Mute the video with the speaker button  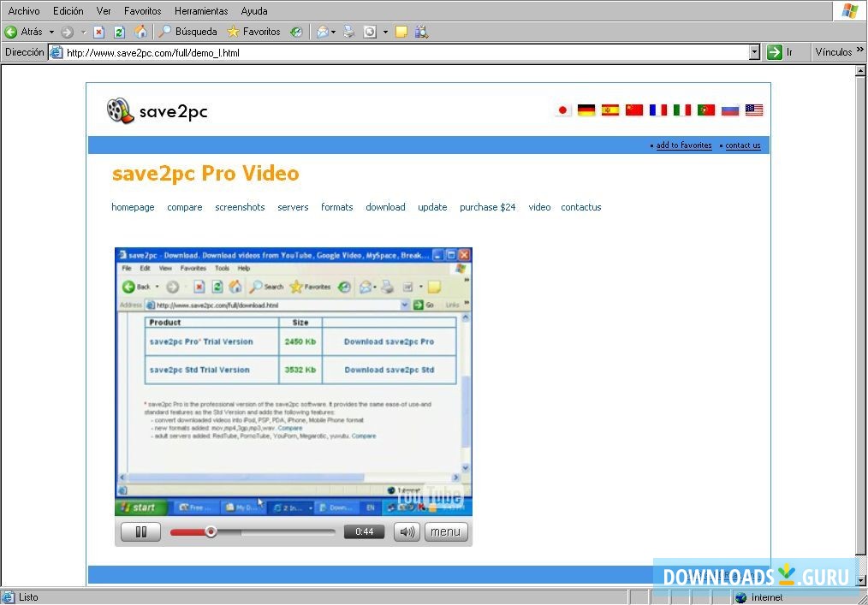[x=406, y=531]
